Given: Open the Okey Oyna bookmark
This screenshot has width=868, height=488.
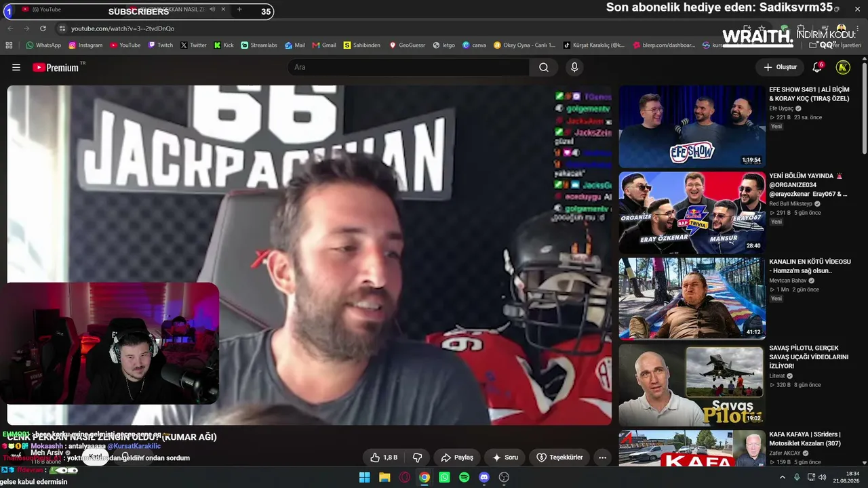Looking at the screenshot, I should point(524,45).
